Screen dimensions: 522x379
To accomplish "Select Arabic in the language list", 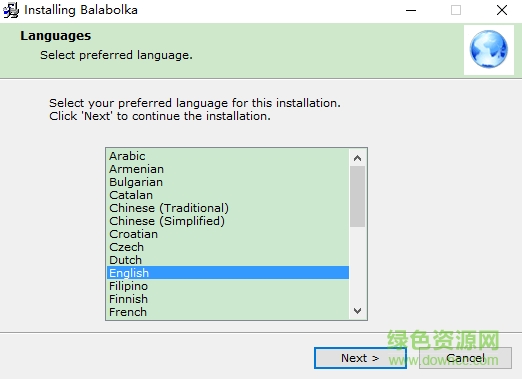I will pyautogui.click(x=228, y=156).
